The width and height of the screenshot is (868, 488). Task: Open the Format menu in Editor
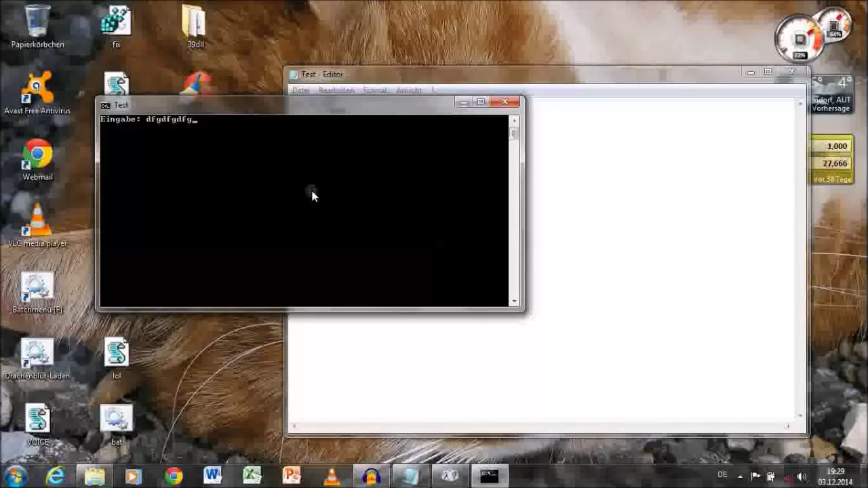(374, 90)
